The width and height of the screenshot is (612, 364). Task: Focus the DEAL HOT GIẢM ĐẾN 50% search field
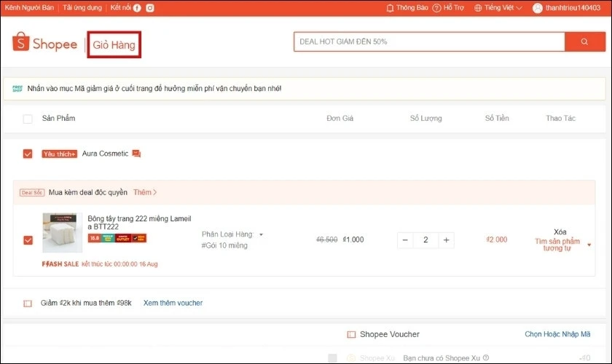pyautogui.click(x=429, y=41)
